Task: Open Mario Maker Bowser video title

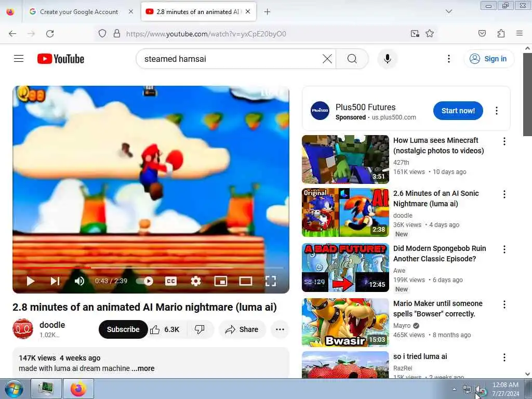Action: coord(437,309)
